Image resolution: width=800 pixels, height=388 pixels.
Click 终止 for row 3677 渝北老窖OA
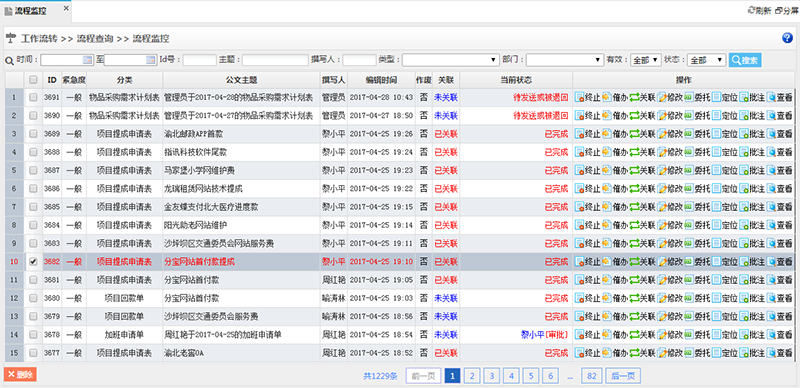coord(588,353)
